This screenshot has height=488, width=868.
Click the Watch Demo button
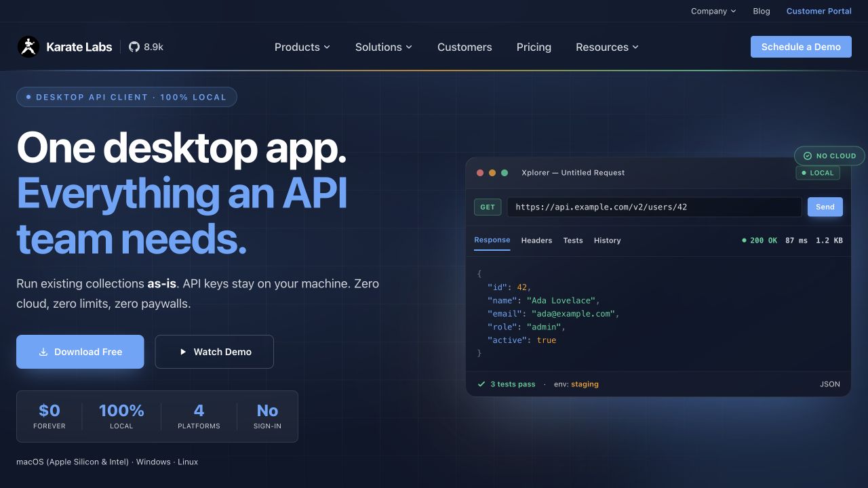tap(214, 352)
